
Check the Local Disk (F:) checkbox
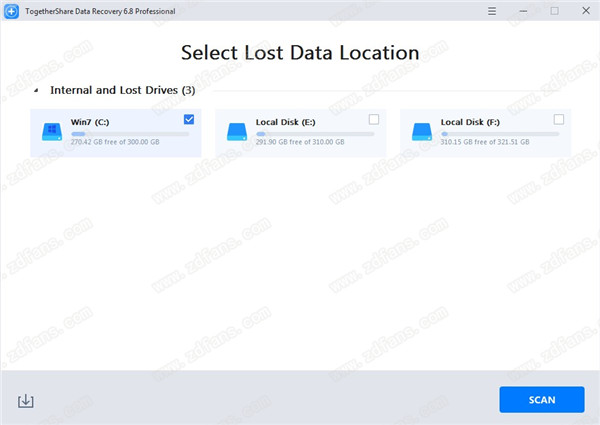pos(559,119)
